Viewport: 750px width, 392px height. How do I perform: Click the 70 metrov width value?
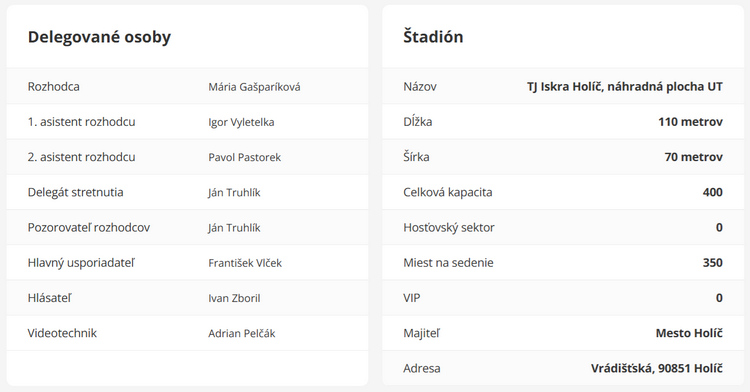[694, 157]
